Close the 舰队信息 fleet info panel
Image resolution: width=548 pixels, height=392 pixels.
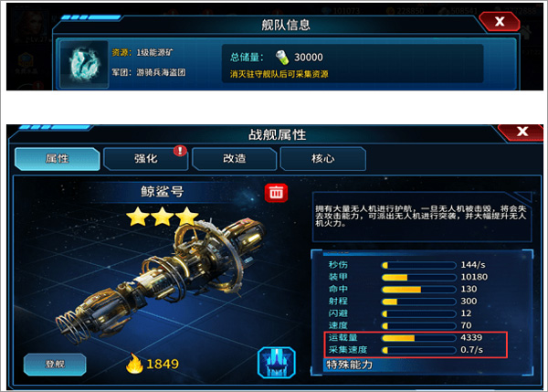point(500,22)
